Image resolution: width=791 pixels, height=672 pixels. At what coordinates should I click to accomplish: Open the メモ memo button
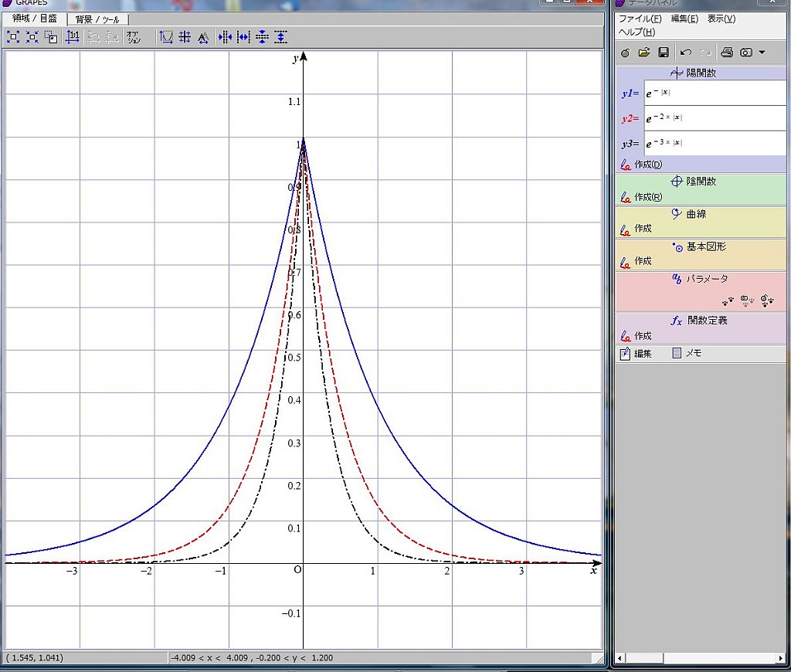pyautogui.click(x=687, y=353)
